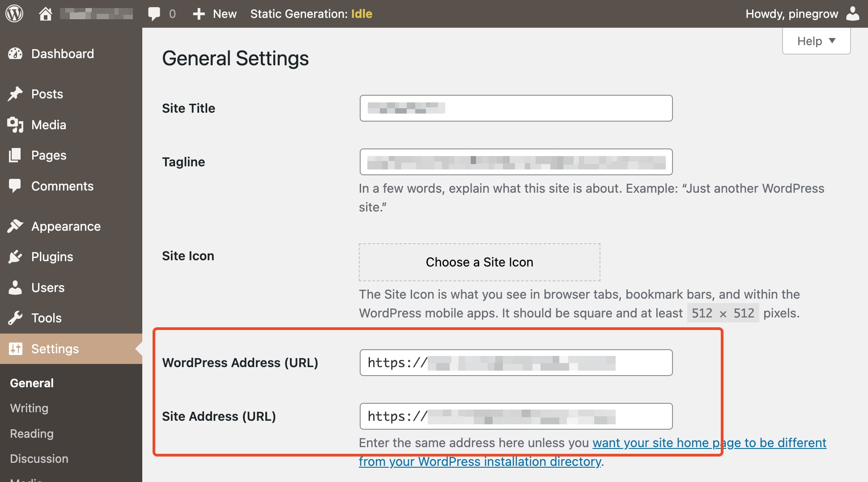Click the Plugins plug icon
The height and width of the screenshot is (482, 868).
pyautogui.click(x=15, y=257)
